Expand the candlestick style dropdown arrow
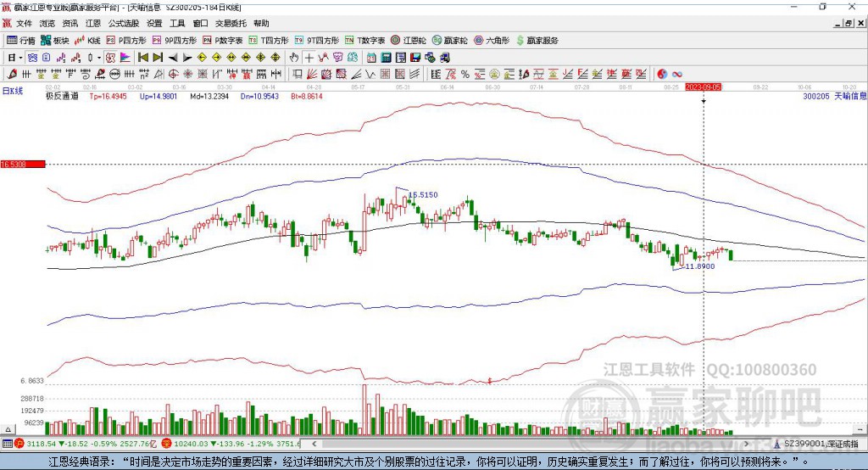 point(99,58)
